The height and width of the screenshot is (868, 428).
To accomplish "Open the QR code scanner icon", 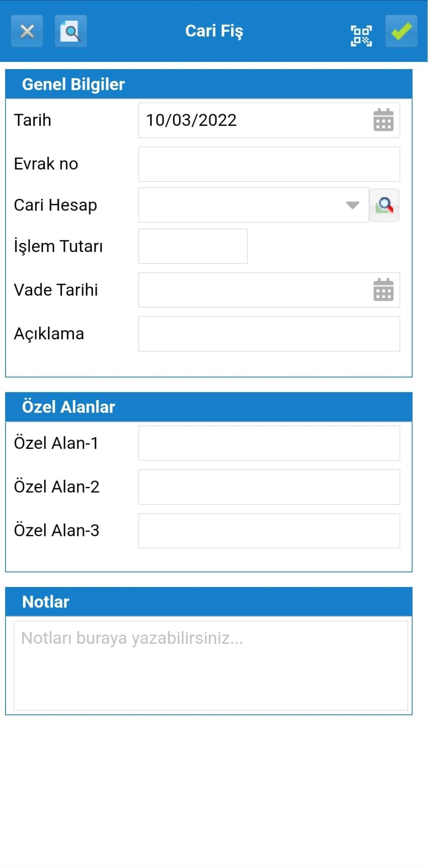I will (361, 36).
